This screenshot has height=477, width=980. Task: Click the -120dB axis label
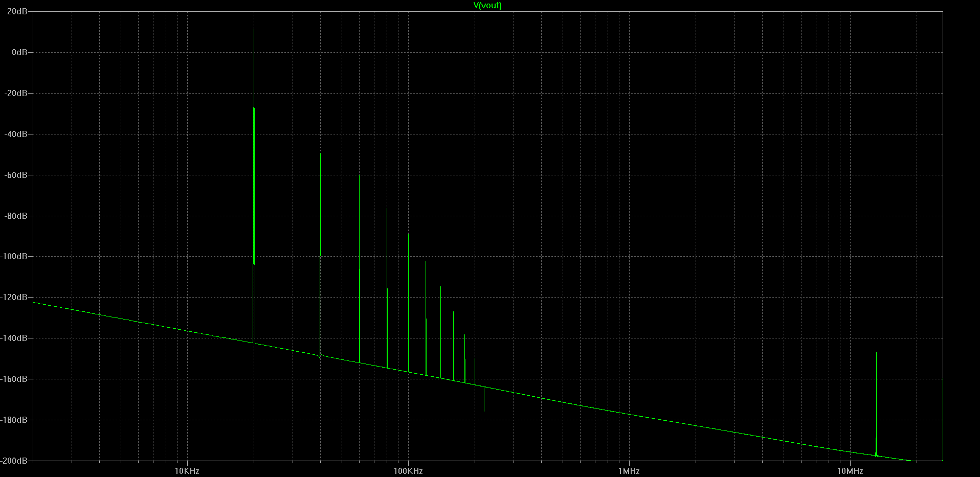(14, 297)
